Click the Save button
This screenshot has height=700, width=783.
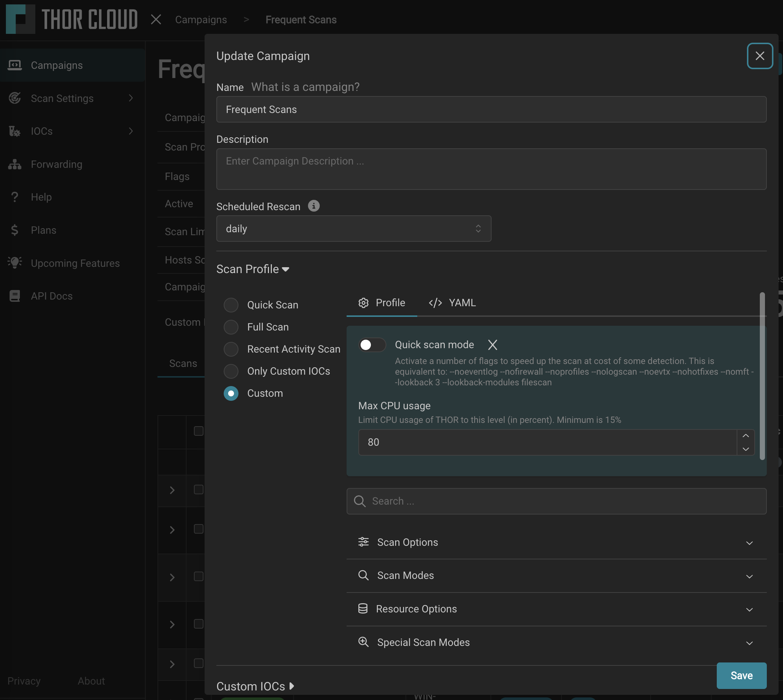tap(741, 675)
